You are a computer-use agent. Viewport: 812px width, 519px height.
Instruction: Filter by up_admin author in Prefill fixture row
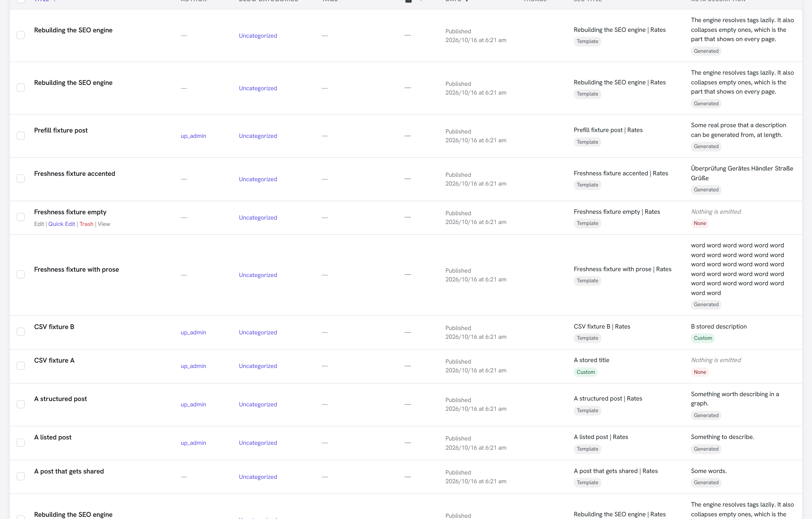193,136
